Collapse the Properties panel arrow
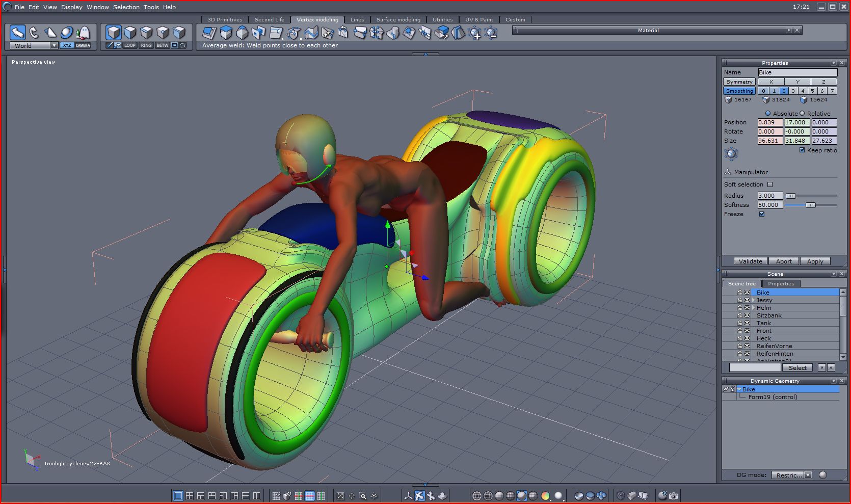This screenshot has height=504, width=851. tap(834, 63)
